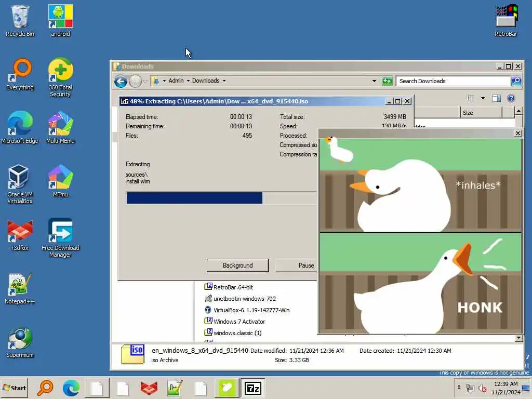Switch to the goose app on taskbar
This screenshot has height=399, width=532.
coord(227,388)
